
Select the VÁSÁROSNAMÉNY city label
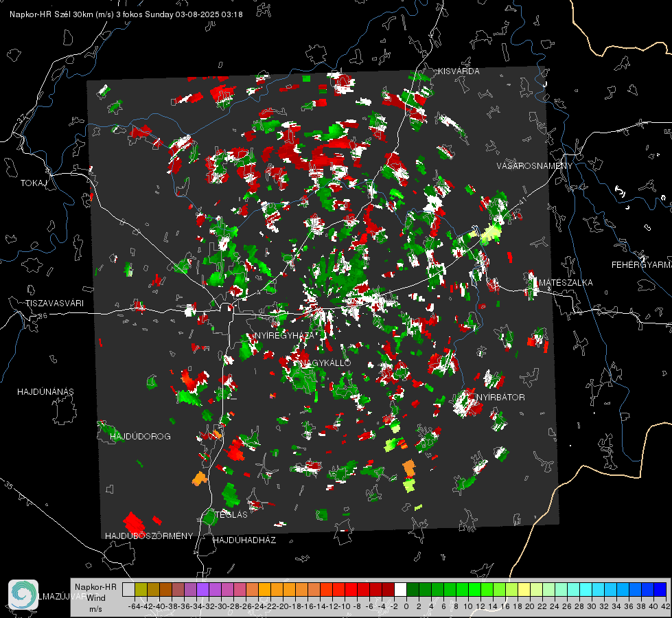535,166
